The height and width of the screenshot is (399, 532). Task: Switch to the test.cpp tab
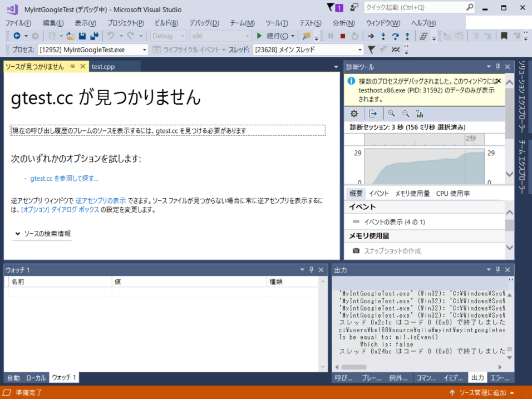pos(103,67)
